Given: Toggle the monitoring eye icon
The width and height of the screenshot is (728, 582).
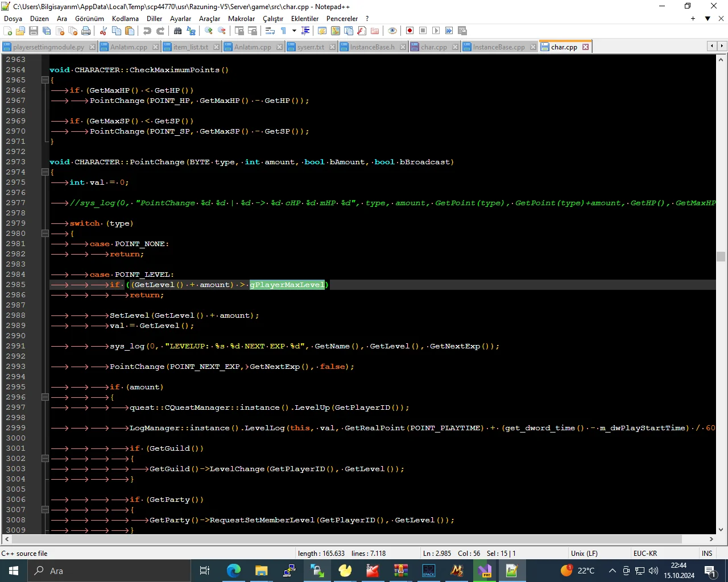Looking at the screenshot, I should click(392, 31).
